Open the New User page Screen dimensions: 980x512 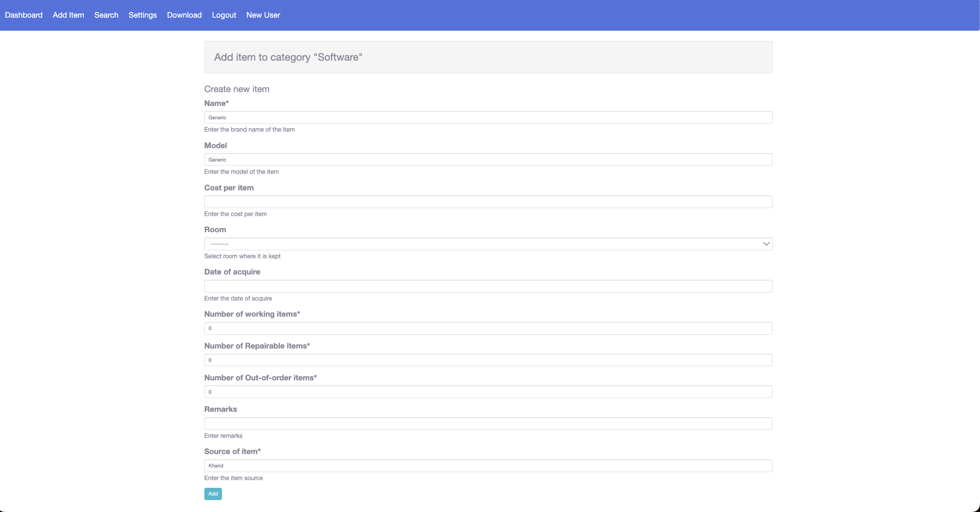(263, 15)
